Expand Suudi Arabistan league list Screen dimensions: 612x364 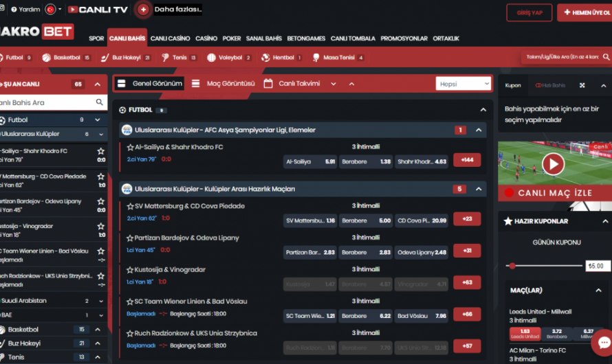(101, 301)
